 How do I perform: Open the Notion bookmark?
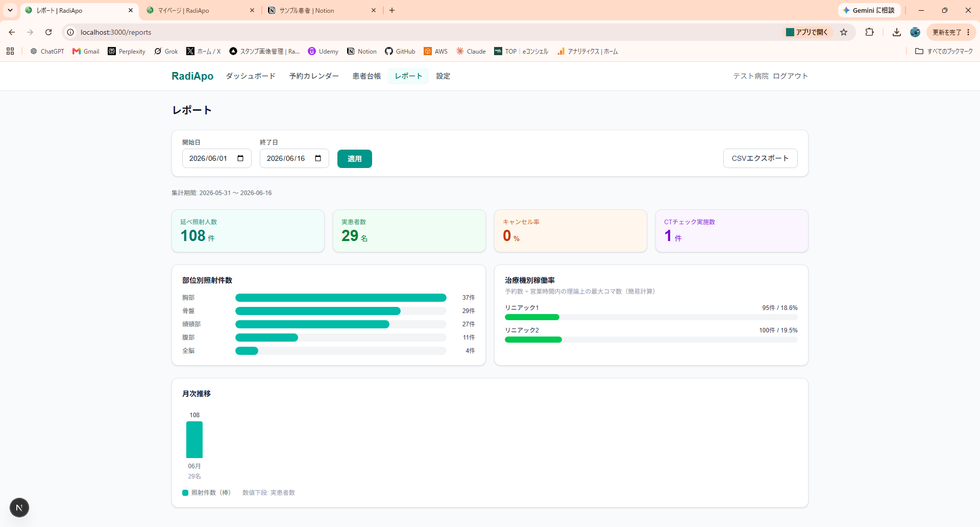click(x=362, y=51)
